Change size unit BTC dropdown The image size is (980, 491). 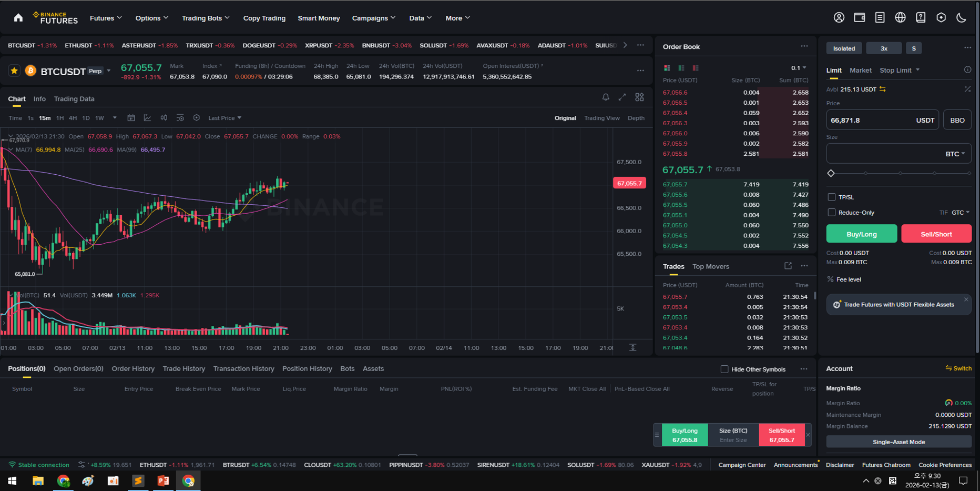pos(955,154)
